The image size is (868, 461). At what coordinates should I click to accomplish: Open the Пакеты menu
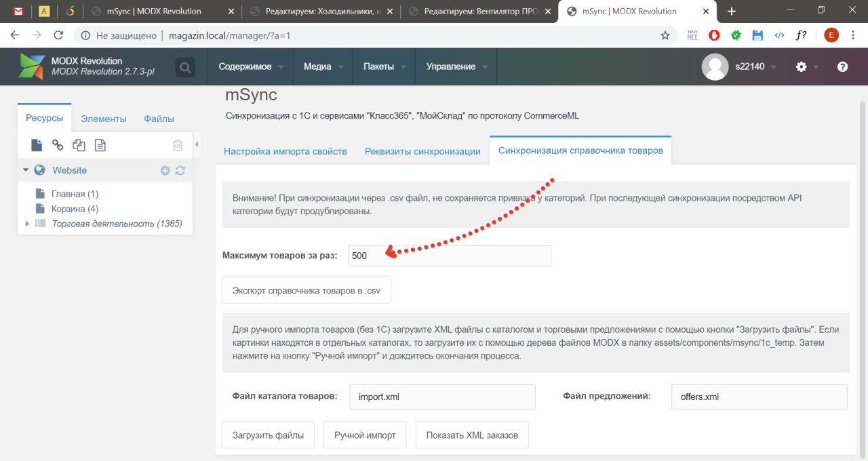click(x=384, y=66)
